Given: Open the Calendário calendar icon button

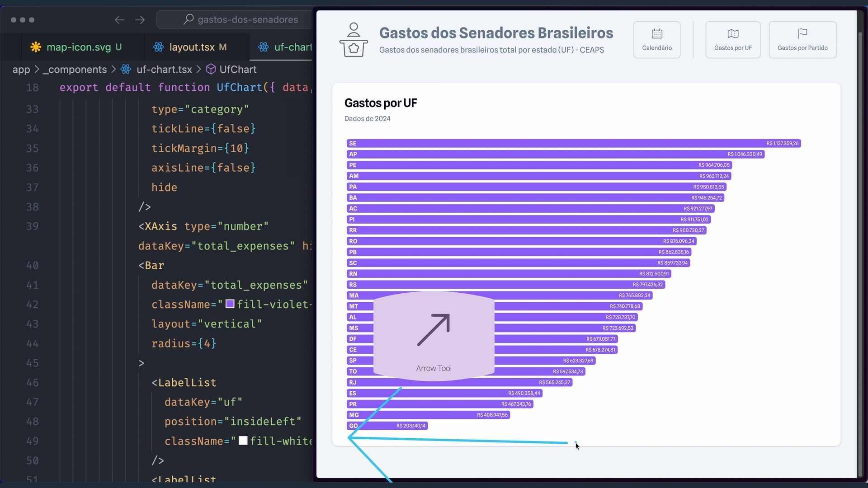Looking at the screenshot, I should click(657, 34).
